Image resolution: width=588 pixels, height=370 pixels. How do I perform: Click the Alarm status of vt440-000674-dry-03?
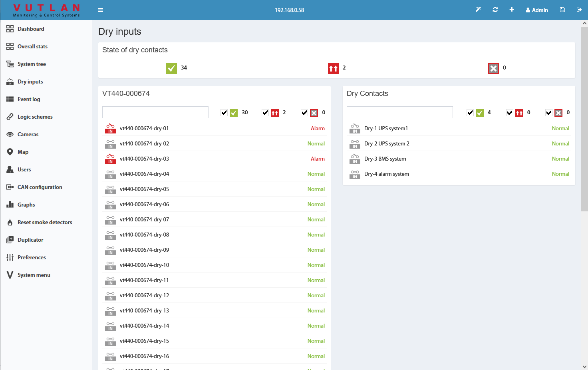click(x=318, y=159)
